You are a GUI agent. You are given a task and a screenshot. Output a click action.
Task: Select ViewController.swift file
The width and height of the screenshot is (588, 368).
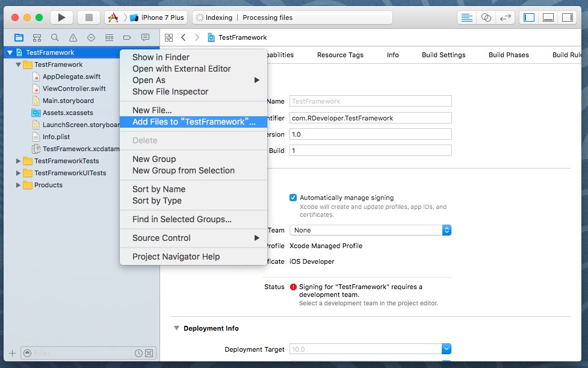[x=74, y=89]
